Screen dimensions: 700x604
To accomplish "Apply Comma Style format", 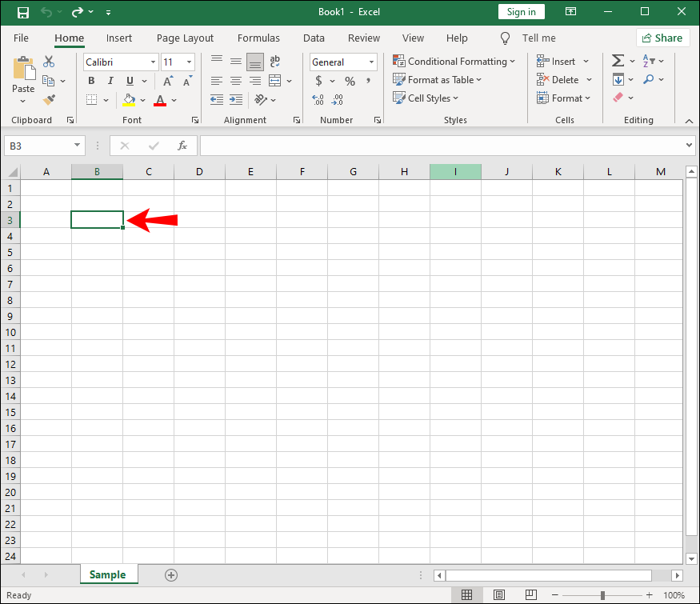I will (x=368, y=81).
